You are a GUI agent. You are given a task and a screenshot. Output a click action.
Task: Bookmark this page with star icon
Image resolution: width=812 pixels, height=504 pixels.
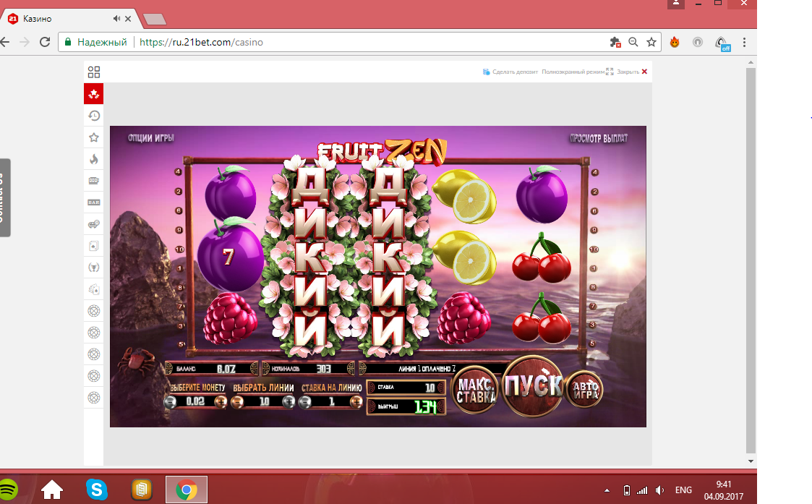pyautogui.click(x=651, y=43)
